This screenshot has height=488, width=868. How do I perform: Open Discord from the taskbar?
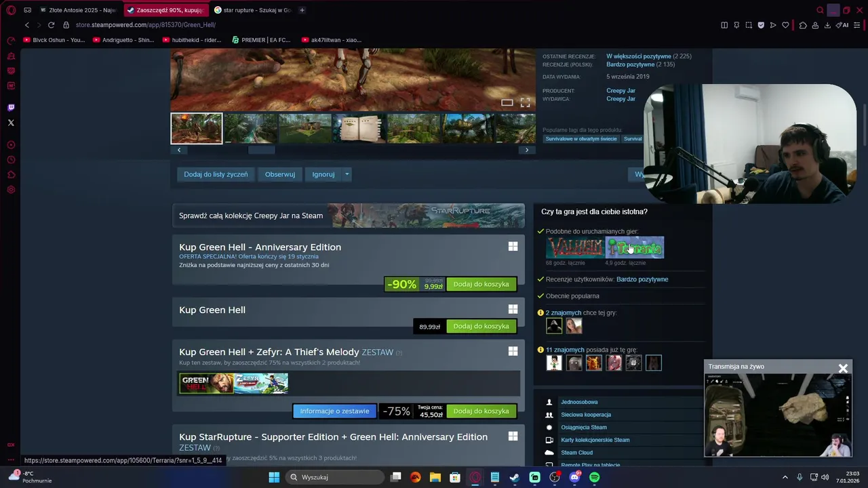(x=574, y=477)
